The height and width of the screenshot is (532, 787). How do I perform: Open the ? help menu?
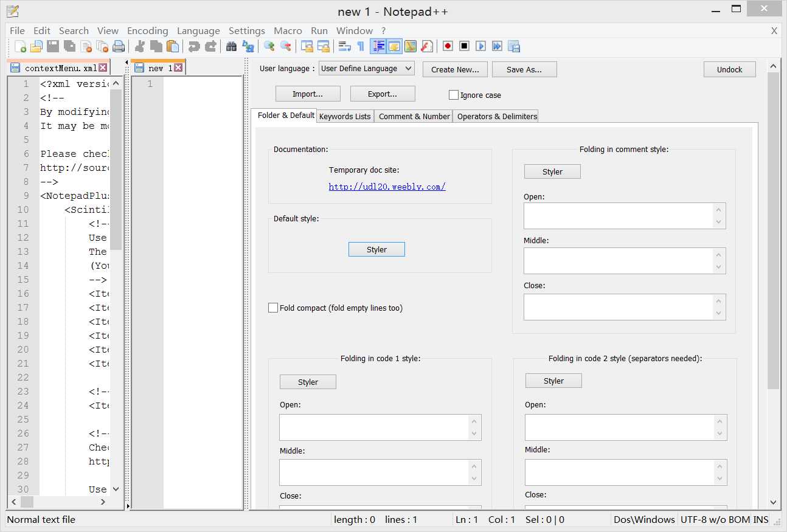tap(383, 30)
